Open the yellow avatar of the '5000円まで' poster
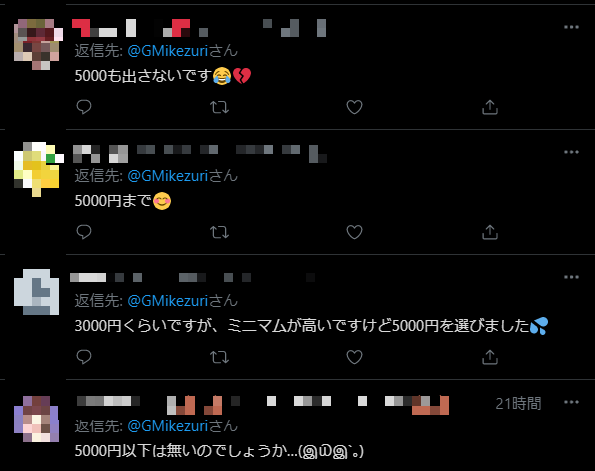The height and width of the screenshot is (471, 595). pyautogui.click(x=37, y=169)
